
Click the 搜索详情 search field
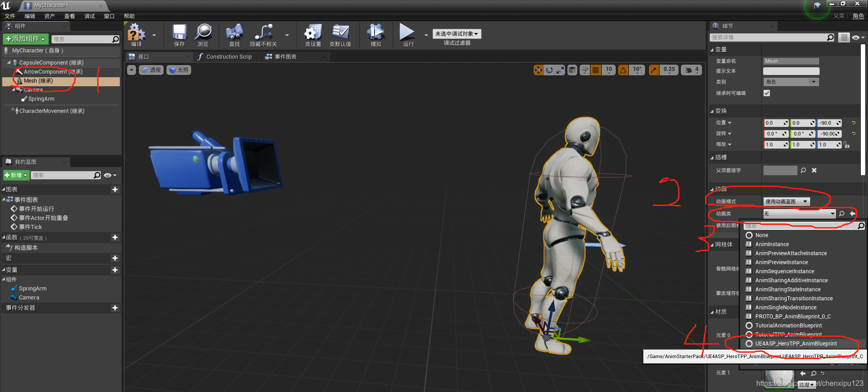pos(772,37)
